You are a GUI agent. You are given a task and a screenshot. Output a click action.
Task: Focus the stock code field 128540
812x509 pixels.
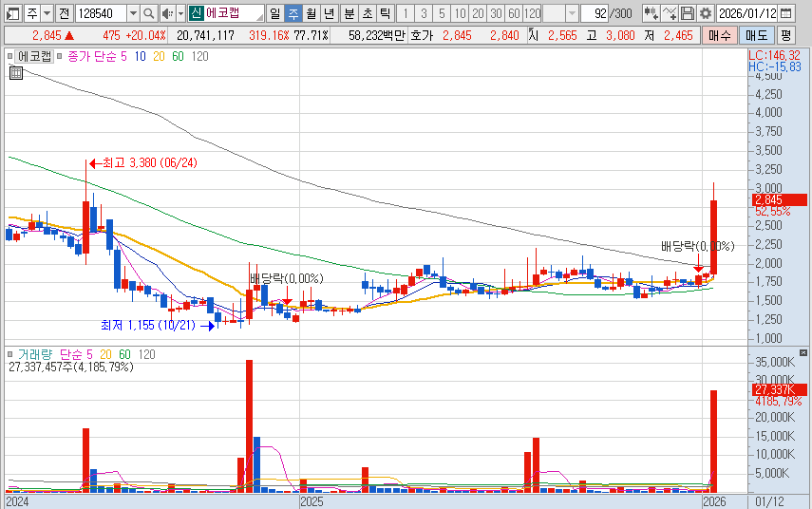[x=101, y=13]
